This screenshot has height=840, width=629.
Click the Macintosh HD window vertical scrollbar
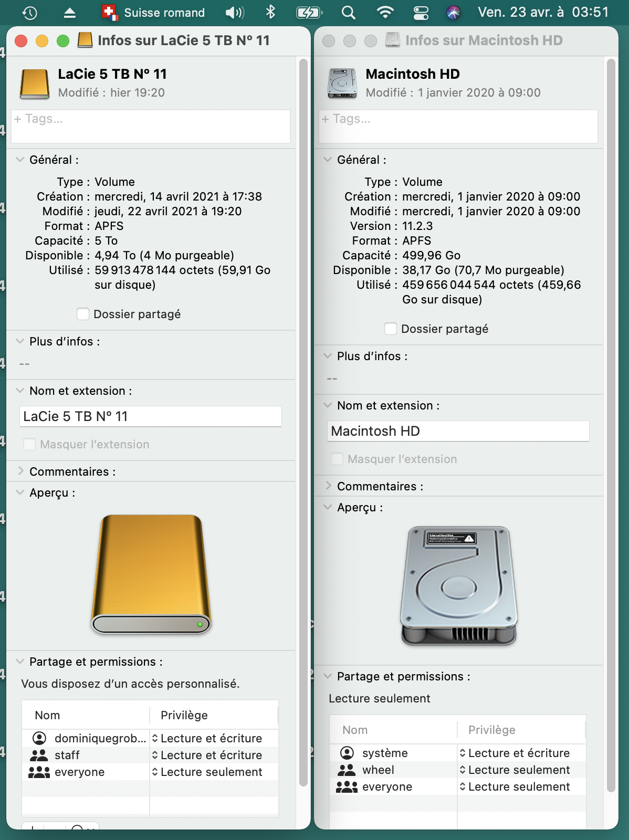611,425
